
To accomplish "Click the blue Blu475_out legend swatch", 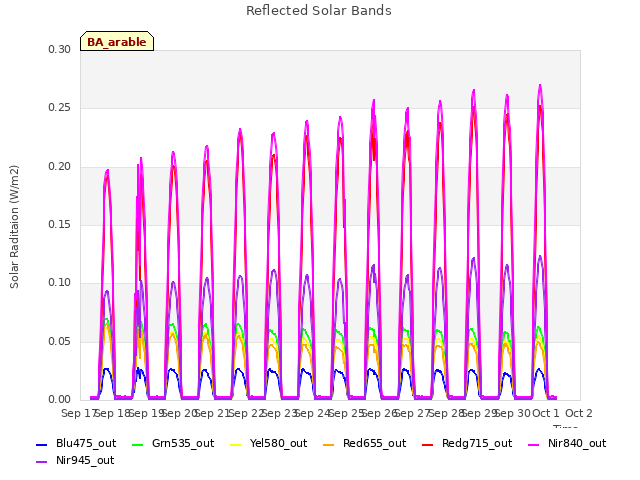I will click(42, 444).
